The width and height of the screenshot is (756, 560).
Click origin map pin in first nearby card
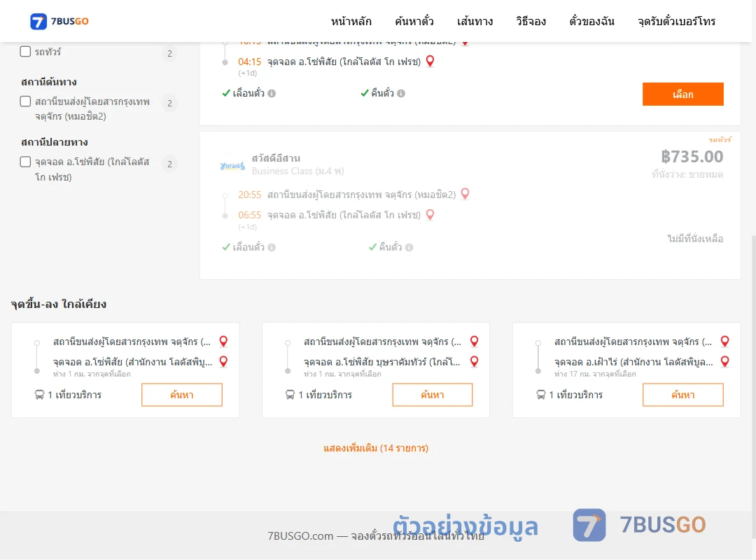coord(223,342)
